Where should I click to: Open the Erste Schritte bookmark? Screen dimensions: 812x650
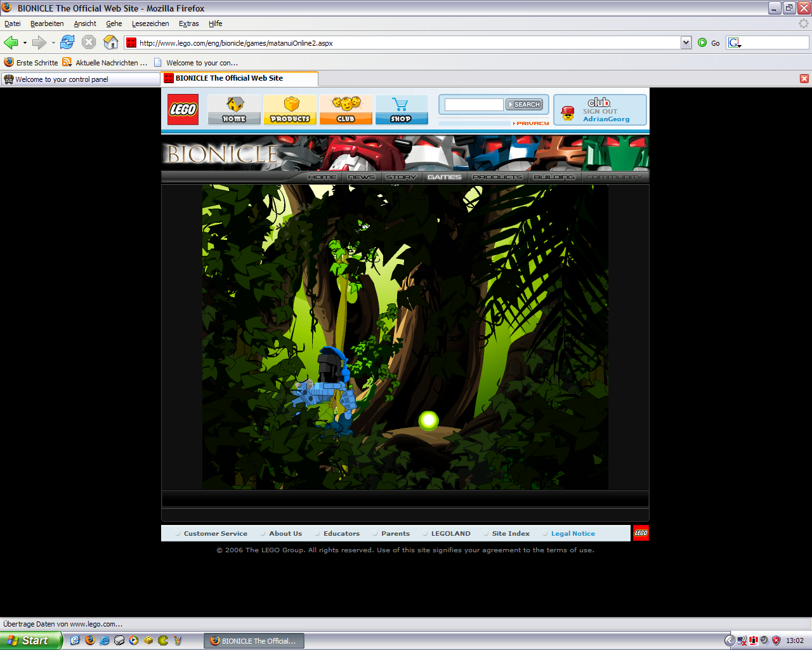pos(30,63)
